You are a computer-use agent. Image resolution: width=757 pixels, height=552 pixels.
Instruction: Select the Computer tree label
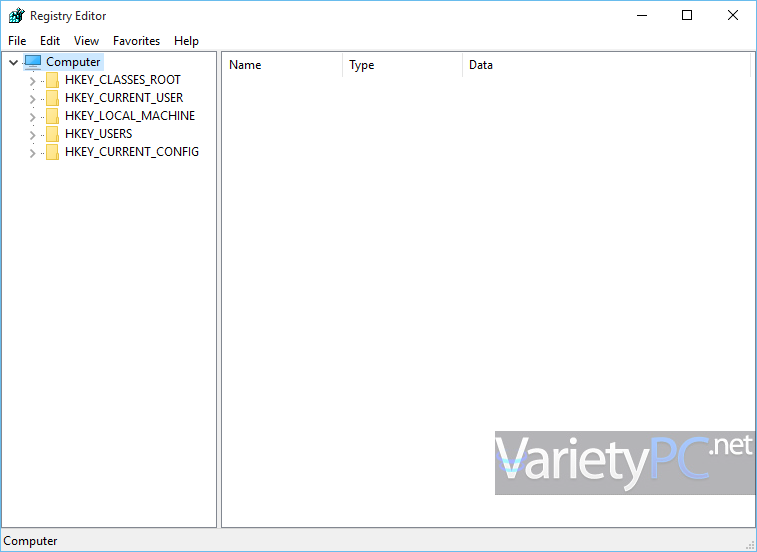73,62
